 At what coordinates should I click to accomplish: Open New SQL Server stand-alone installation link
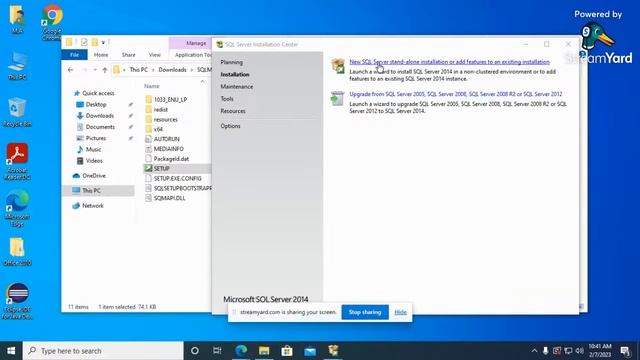449,62
